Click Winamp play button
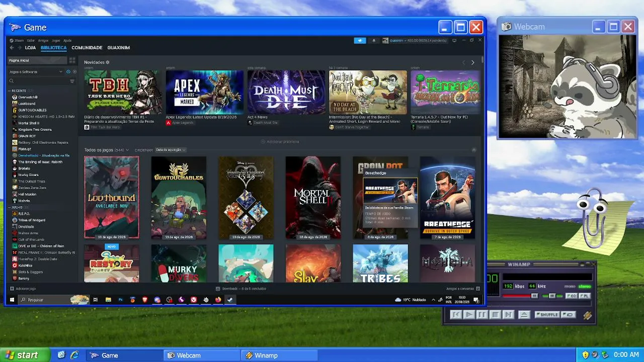The width and height of the screenshot is (644, 362). tap(468, 315)
